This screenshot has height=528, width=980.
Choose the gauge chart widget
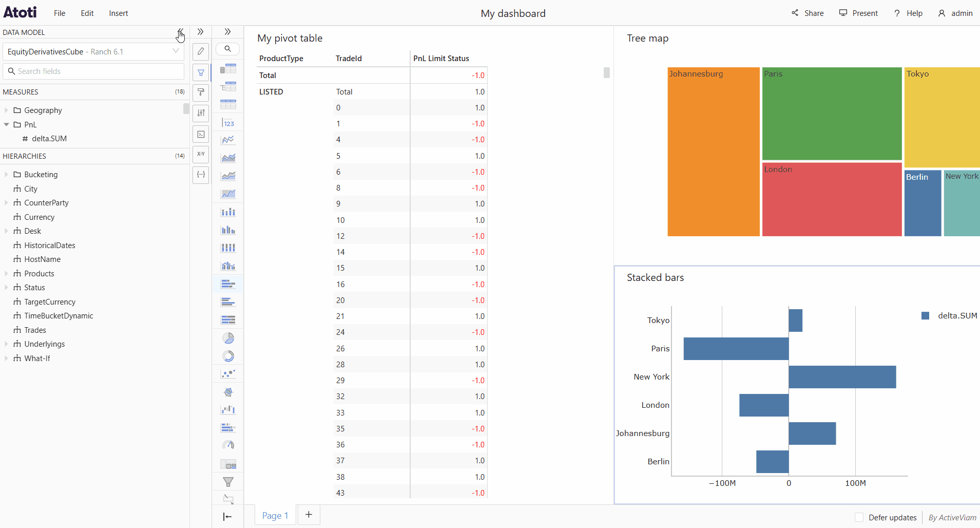point(228,445)
